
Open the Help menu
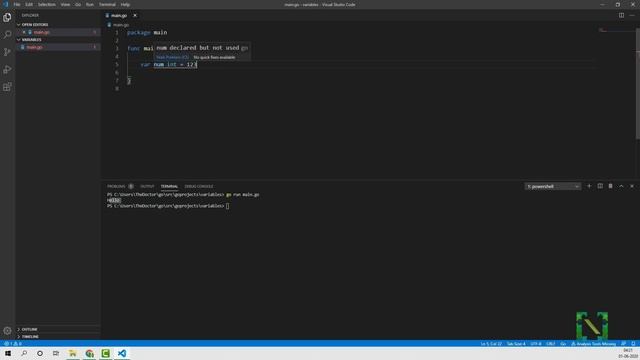pos(125,4)
